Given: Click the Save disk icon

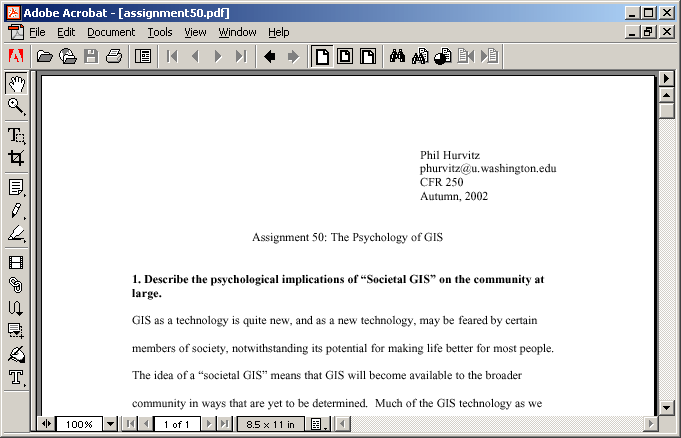Looking at the screenshot, I should click(x=91, y=56).
